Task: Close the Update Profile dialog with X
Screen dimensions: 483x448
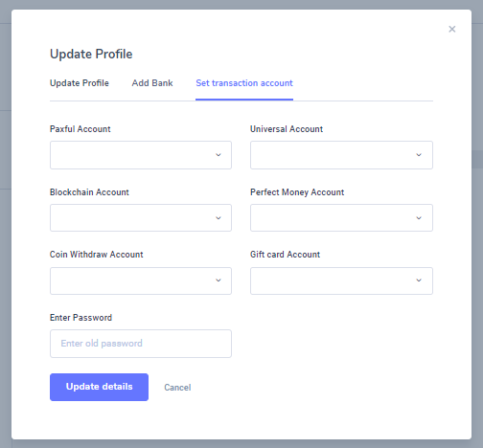Action: pos(451,29)
